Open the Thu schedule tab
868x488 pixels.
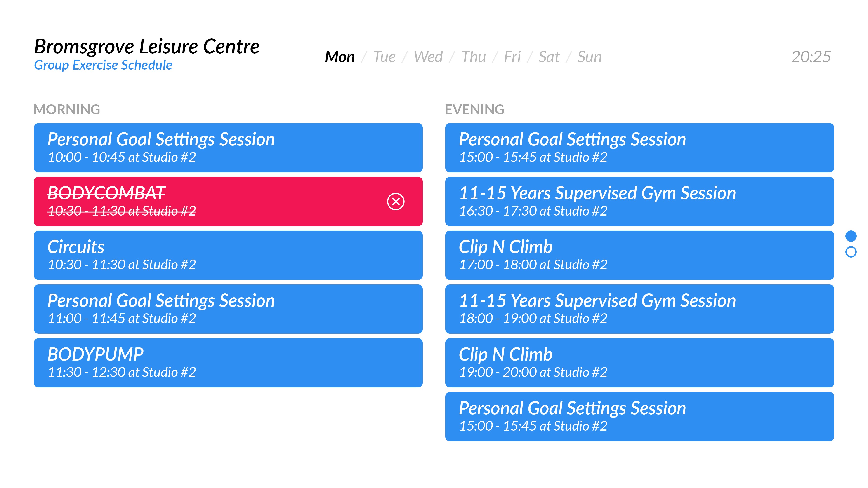point(473,56)
